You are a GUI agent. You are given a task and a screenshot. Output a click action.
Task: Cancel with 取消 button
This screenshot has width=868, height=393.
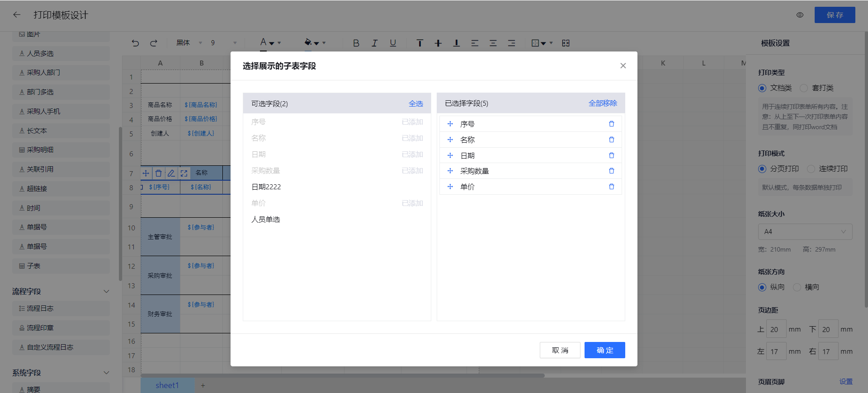point(560,350)
